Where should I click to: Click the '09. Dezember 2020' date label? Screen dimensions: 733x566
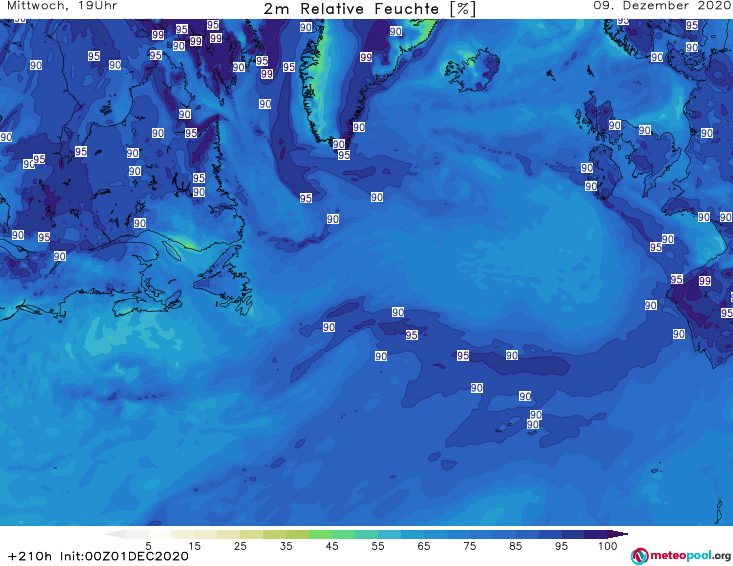[x=662, y=6]
